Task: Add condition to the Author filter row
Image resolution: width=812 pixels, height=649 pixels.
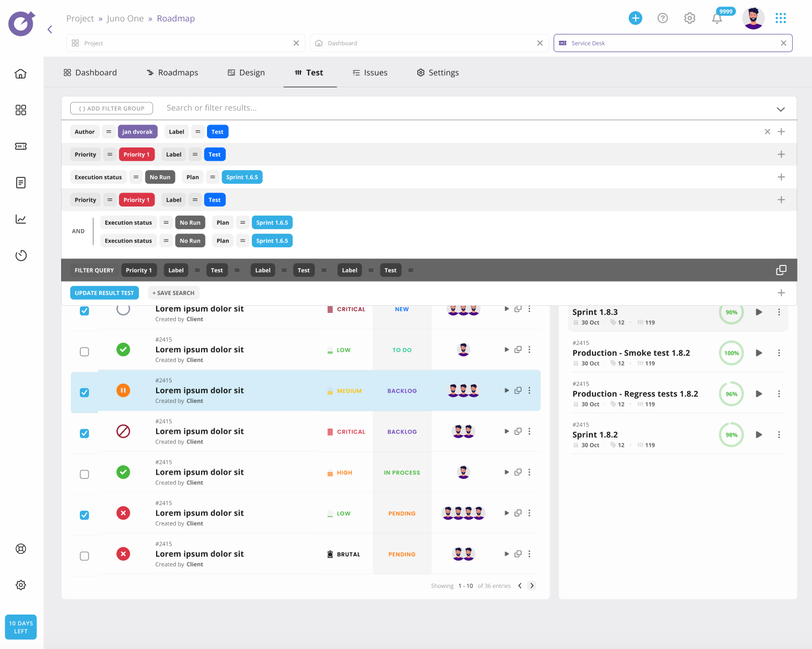Action: point(781,132)
